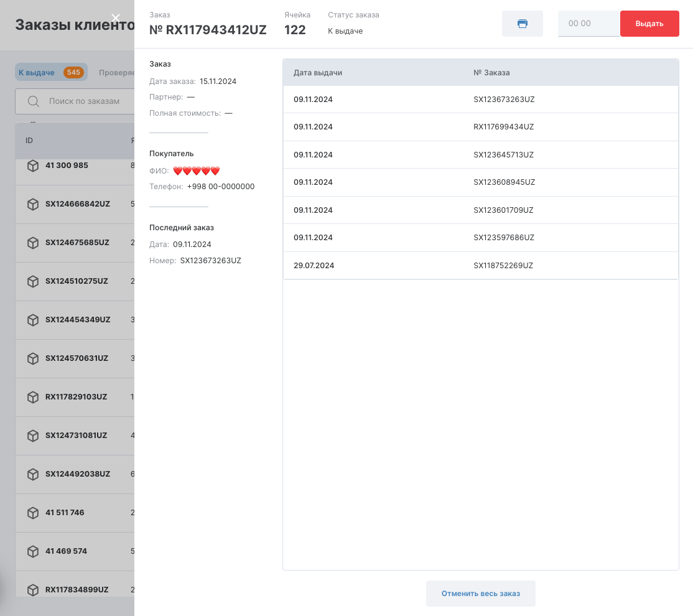Image resolution: width=693 pixels, height=616 pixels.
Task: Select order 41 511 746 in list
Action: pyautogui.click(x=65, y=513)
